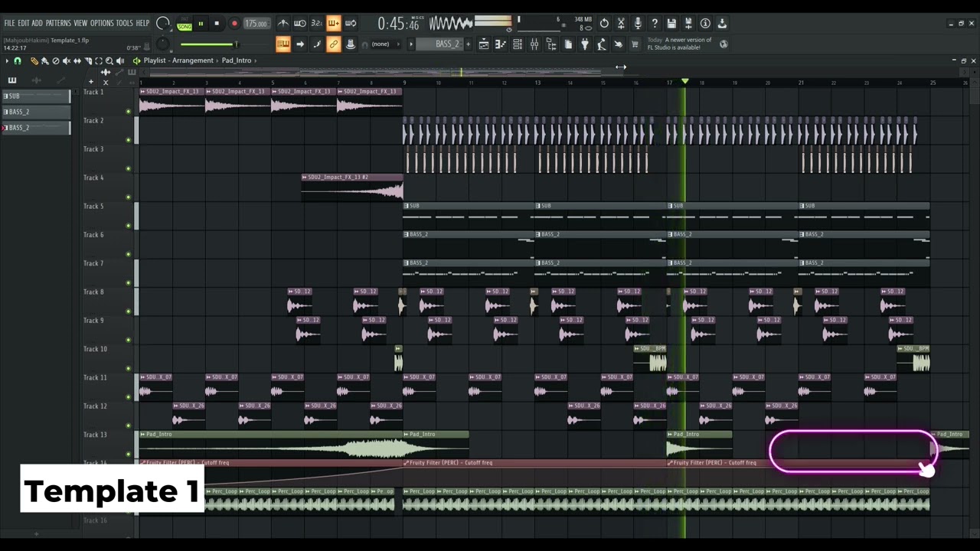The image size is (980, 551).
Task: Open the project info icon
Action: (705, 23)
